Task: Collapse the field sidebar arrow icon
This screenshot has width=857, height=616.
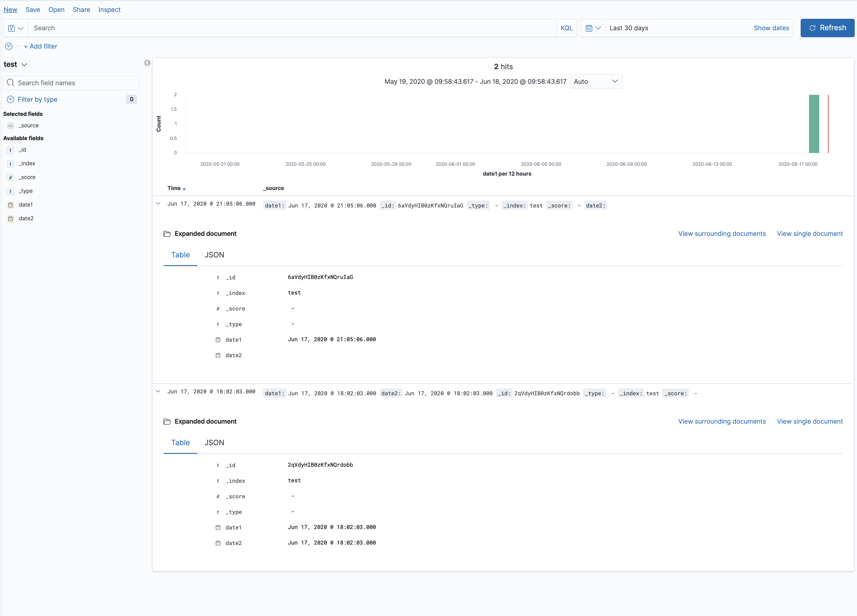Action: (147, 63)
